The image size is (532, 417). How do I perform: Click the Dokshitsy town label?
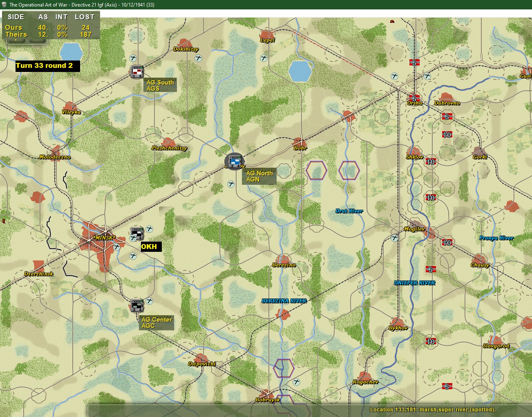pyautogui.click(x=186, y=49)
